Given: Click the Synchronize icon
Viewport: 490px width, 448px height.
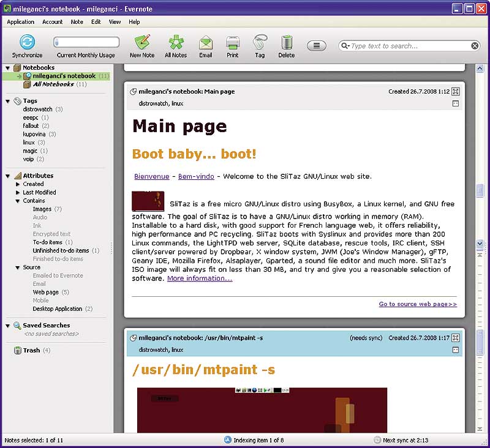Looking at the screenshot, I should click(x=27, y=42).
